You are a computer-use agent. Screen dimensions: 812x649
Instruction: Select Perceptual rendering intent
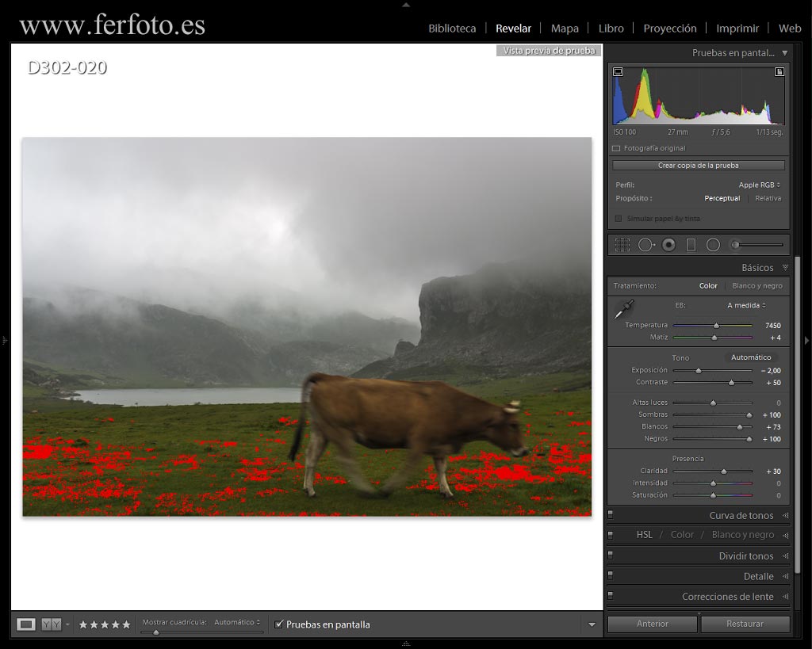tap(722, 198)
